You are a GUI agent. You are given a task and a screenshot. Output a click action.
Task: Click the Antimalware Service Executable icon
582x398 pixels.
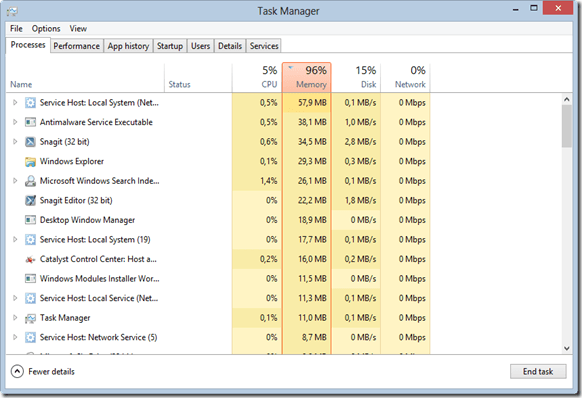tap(30, 122)
